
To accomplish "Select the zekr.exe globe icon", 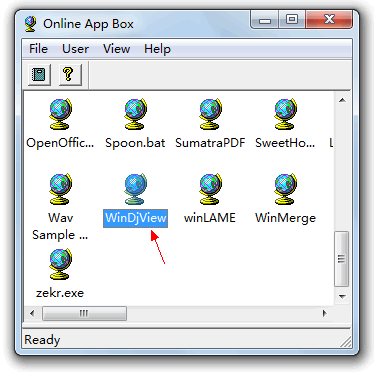I will (60, 264).
